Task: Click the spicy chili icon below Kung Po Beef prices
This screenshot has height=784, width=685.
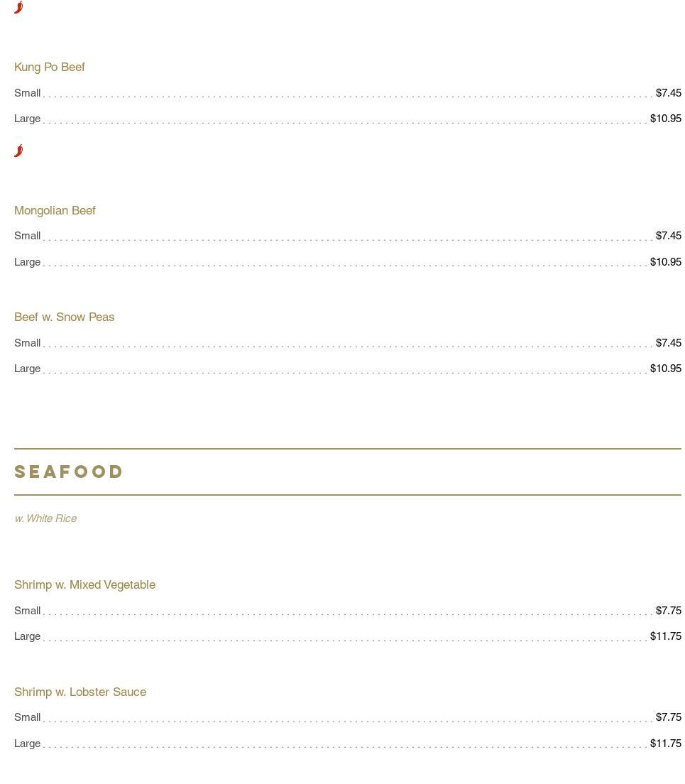Action: pos(18,150)
